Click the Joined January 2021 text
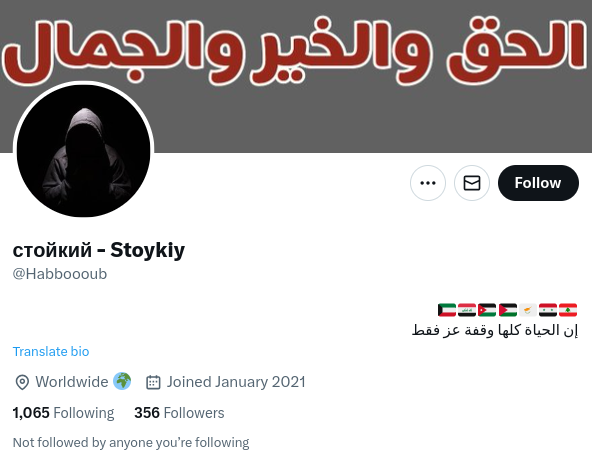The image size is (592, 468). 236,382
